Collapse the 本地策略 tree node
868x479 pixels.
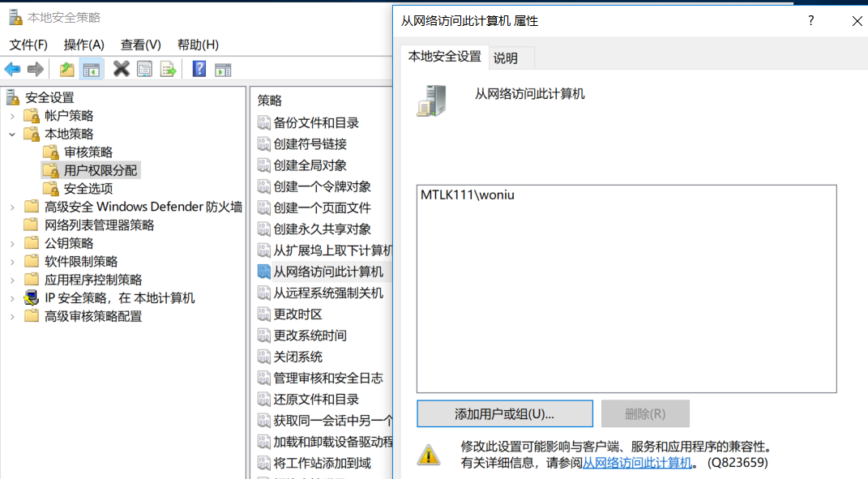pyautogui.click(x=12, y=135)
